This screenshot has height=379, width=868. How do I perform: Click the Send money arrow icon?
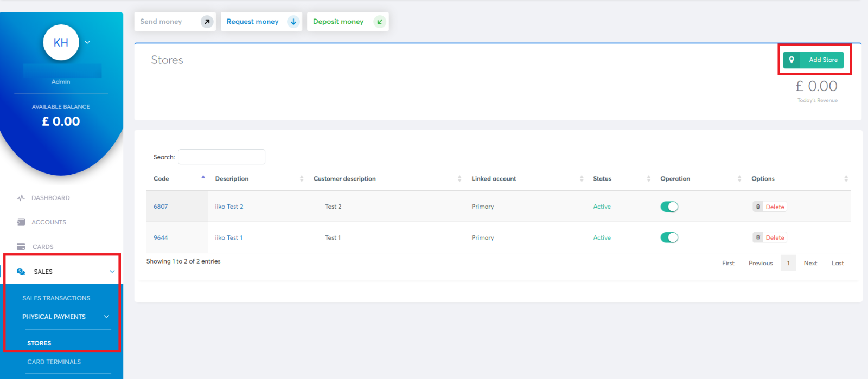pos(207,22)
